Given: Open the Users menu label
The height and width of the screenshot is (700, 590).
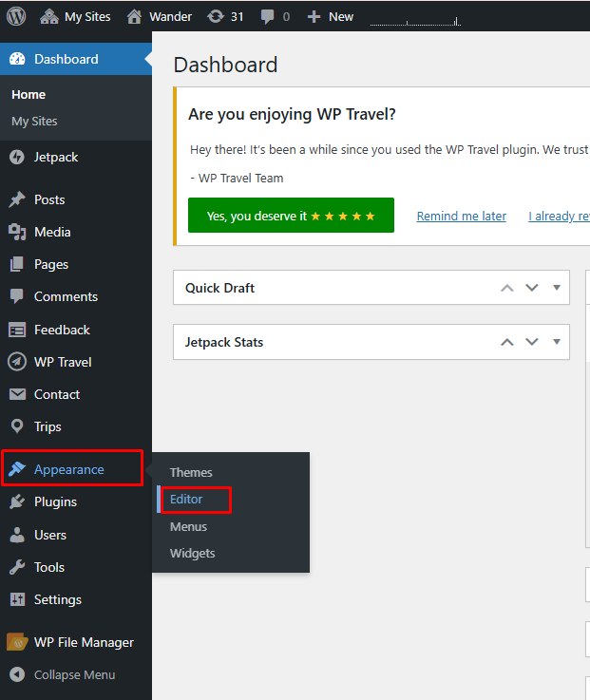Looking at the screenshot, I should pyautogui.click(x=50, y=536).
